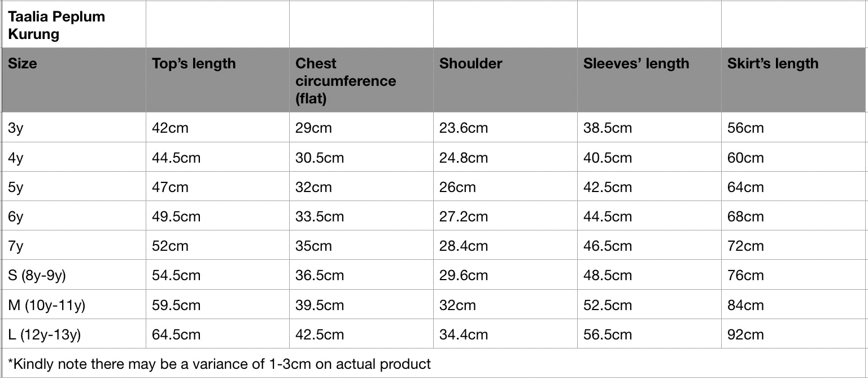The height and width of the screenshot is (379, 868).
Task: Click the 'Taalia Peplum Kurung' title cell
Action: click(x=56, y=25)
